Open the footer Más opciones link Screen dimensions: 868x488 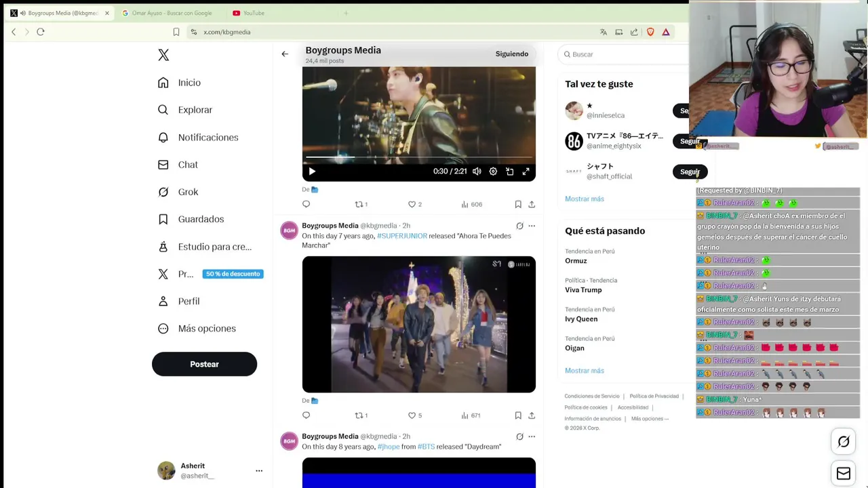tap(650, 419)
